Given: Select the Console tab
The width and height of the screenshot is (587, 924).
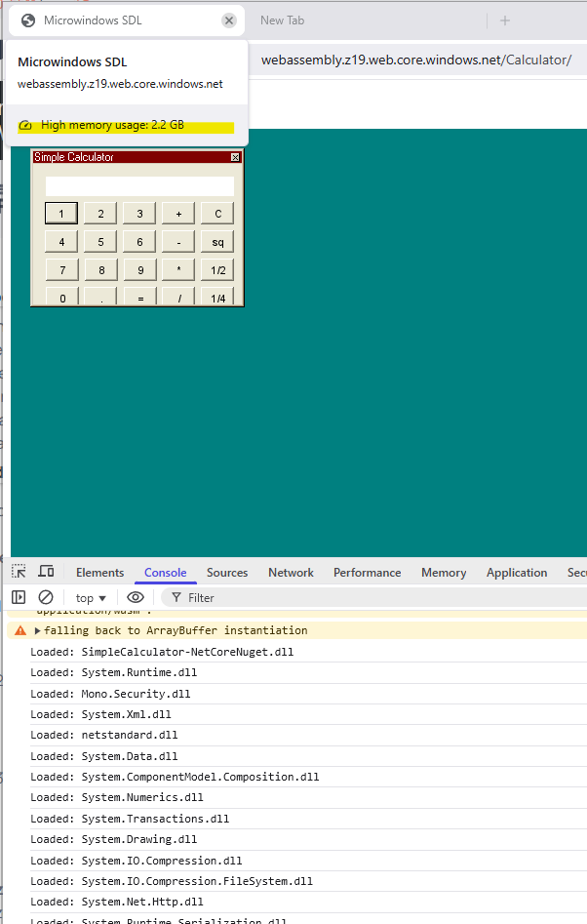Looking at the screenshot, I should click(166, 573).
